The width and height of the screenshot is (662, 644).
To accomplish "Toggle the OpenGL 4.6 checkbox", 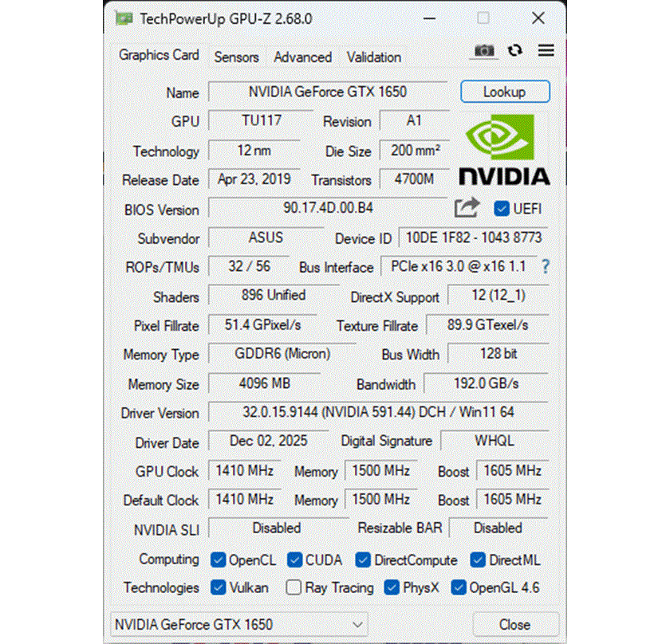I will (x=458, y=587).
